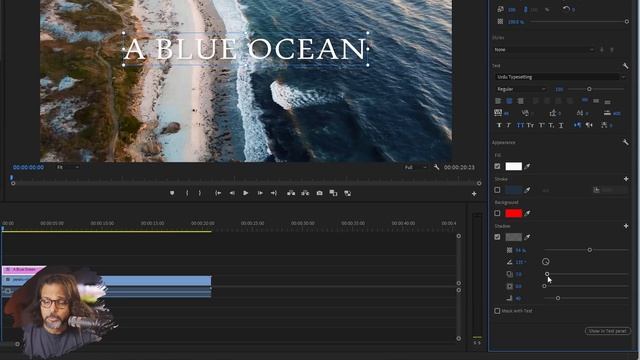Open the comparison view button
This screenshot has width=640, height=360.
click(333, 193)
